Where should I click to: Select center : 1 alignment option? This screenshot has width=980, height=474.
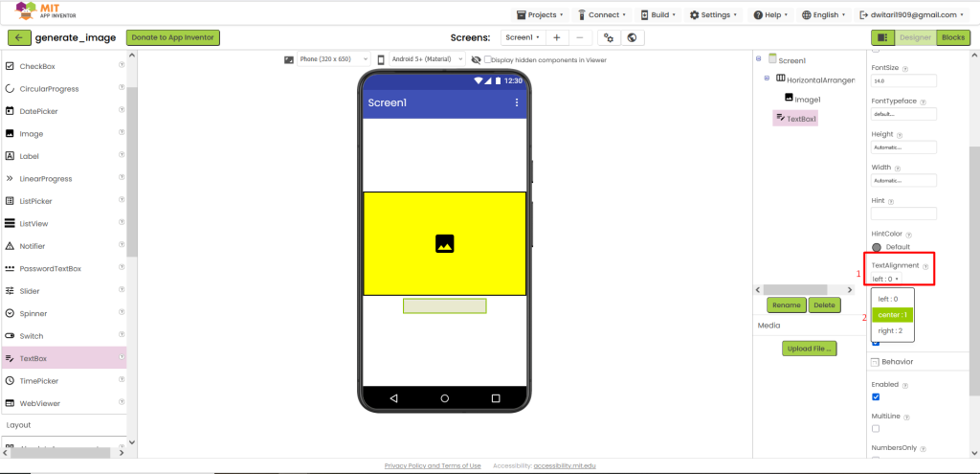coord(892,314)
